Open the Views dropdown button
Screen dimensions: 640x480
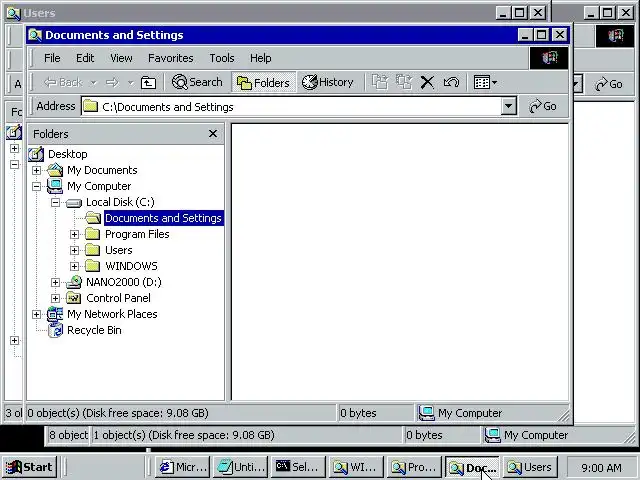pyautogui.click(x=485, y=82)
